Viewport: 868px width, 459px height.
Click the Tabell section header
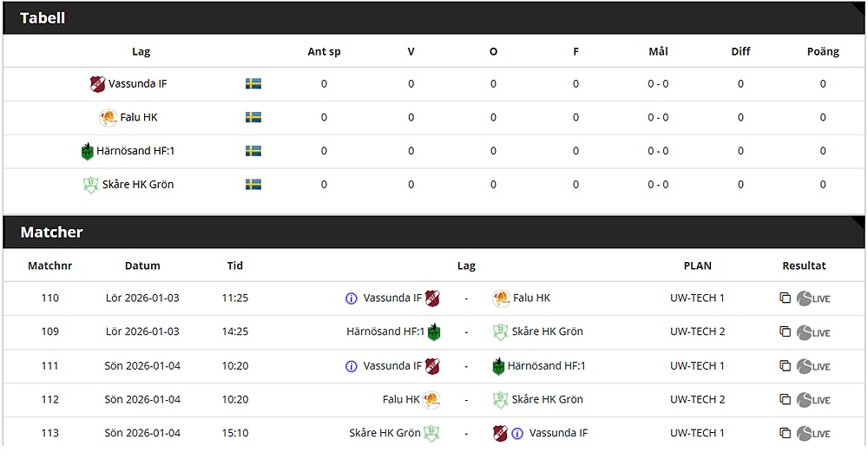[x=43, y=17]
